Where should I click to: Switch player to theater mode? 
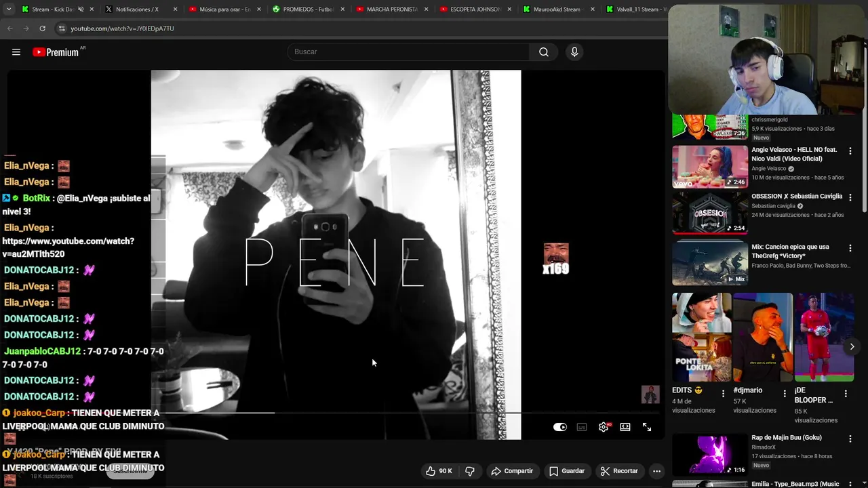(625, 427)
